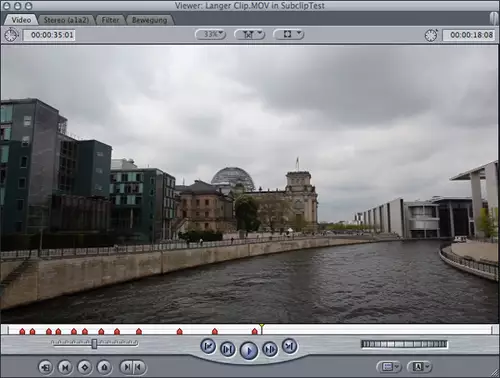The image size is (500, 378).
Task: Click the Add Marker button
Action: pyautogui.click(x=104, y=367)
